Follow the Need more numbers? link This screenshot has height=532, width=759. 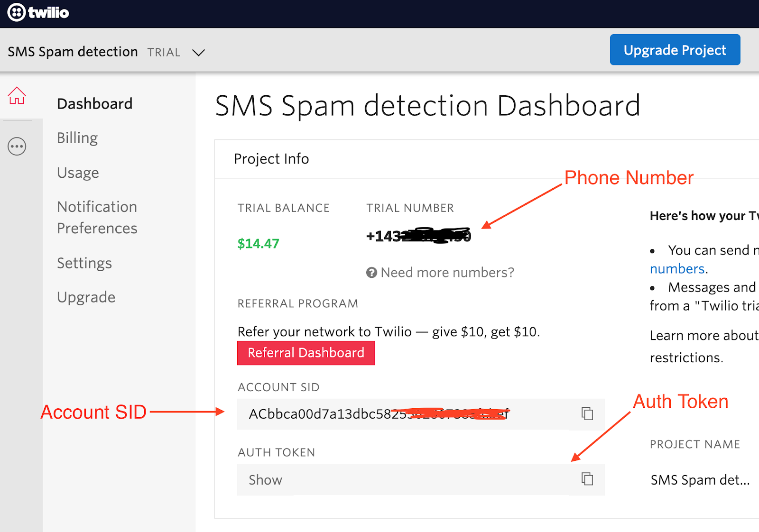coord(447,273)
